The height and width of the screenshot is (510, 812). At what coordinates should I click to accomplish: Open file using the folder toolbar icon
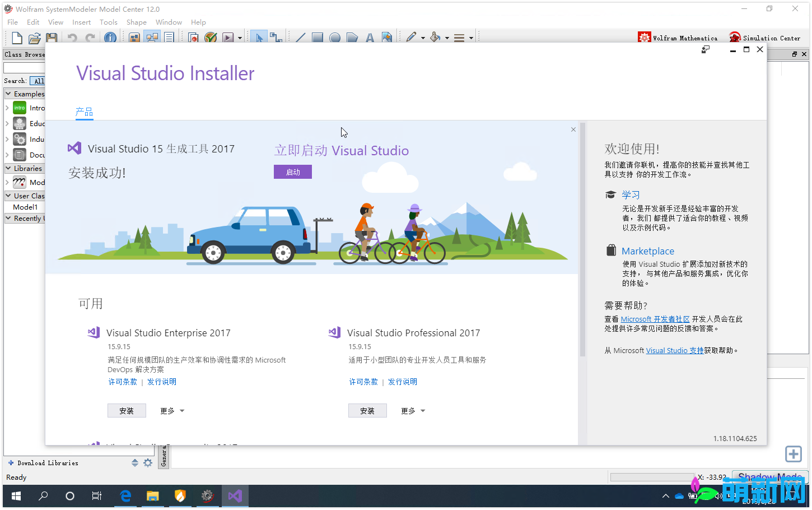point(35,38)
